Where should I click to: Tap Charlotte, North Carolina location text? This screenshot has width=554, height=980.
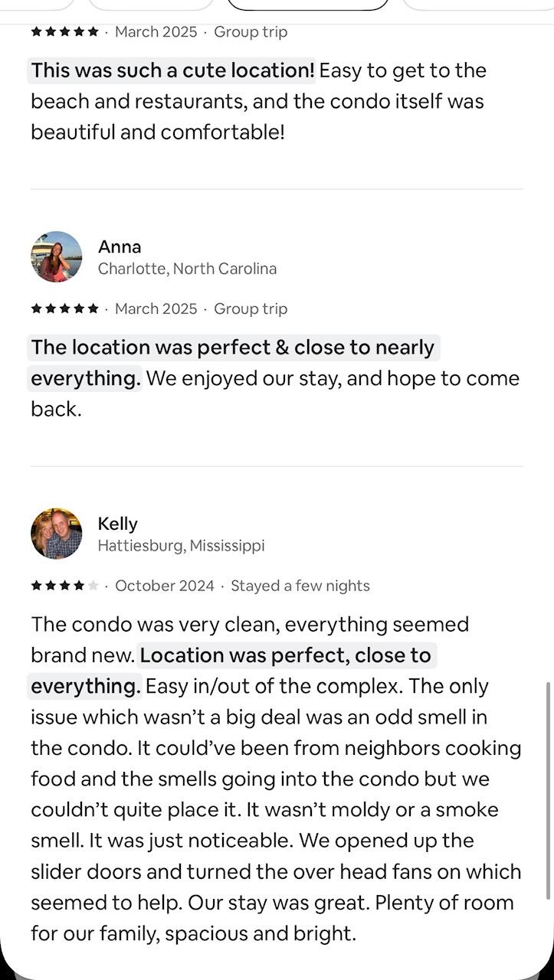point(188,269)
